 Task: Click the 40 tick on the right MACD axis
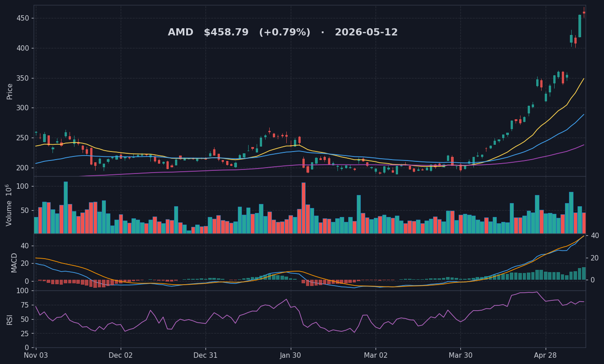tap(595, 236)
